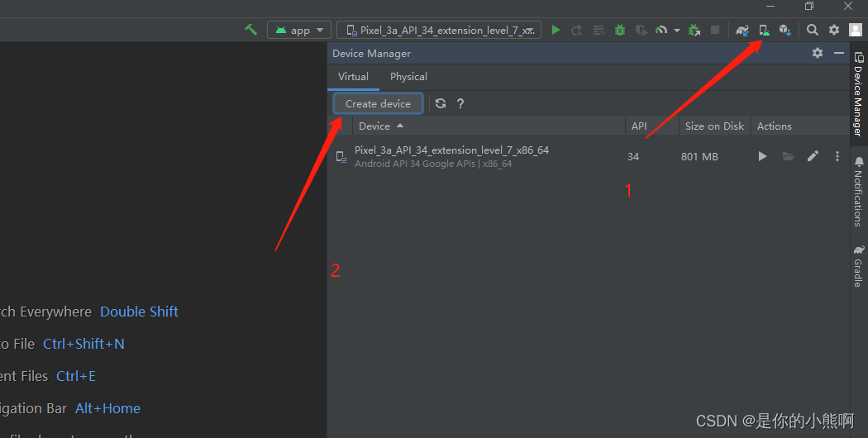The height and width of the screenshot is (438, 868).
Task: Click the Double Shift shortcut hint
Action: pos(139,312)
